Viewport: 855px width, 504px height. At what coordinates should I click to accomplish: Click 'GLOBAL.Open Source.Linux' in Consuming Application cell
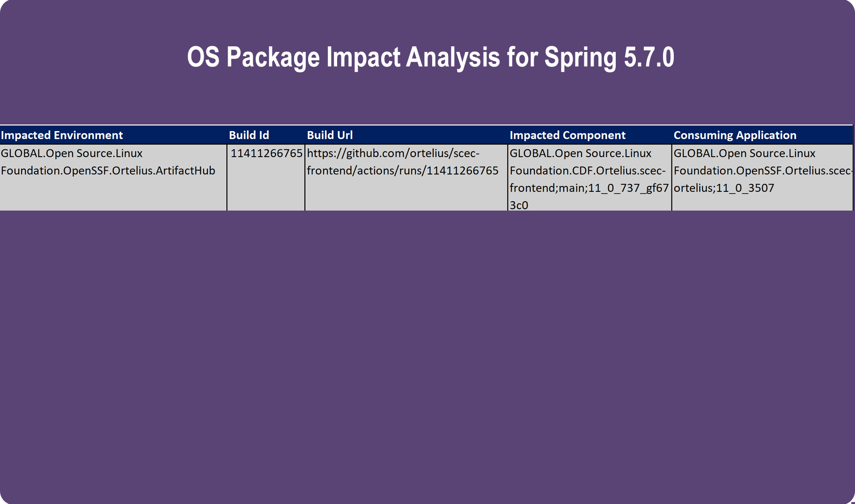point(744,153)
